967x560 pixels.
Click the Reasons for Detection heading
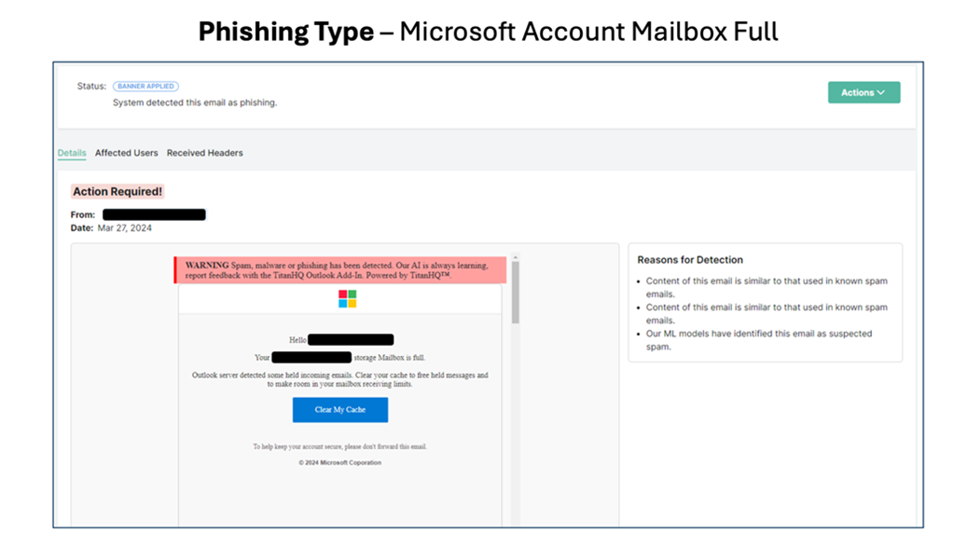690,260
